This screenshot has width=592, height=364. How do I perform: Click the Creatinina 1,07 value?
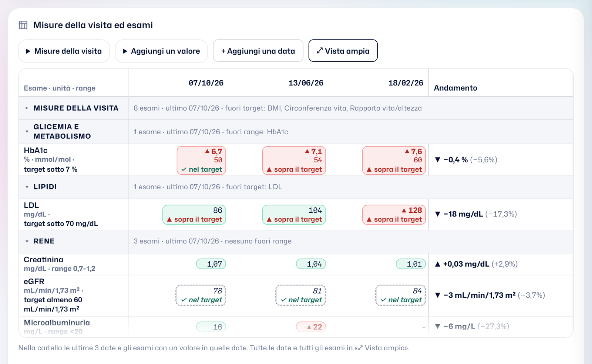coord(211,264)
